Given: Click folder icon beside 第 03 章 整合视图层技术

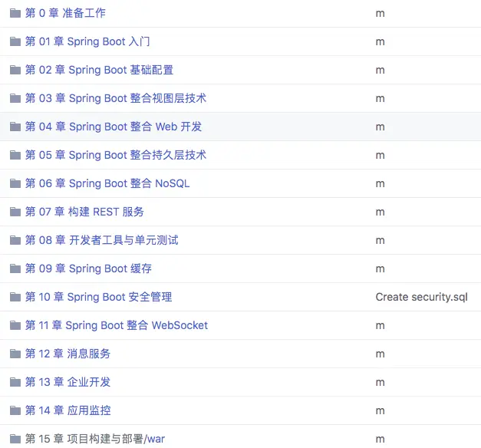Looking at the screenshot, I should (x=15, y=98).
